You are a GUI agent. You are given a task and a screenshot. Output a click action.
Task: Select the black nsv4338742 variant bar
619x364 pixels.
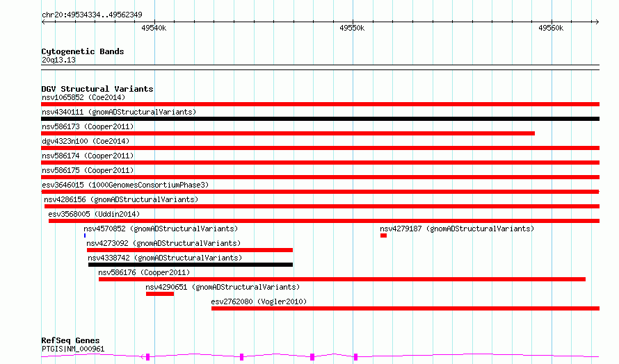tap(191, 265)
